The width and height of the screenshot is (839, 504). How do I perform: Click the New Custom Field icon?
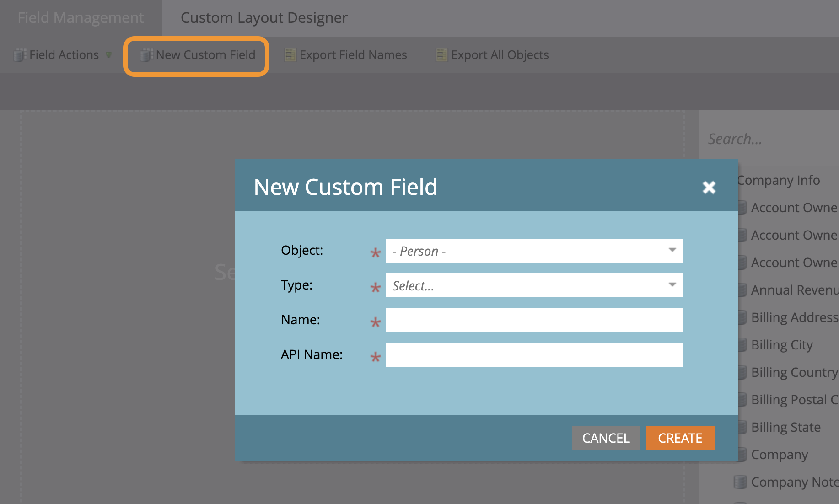coord(146,55)
